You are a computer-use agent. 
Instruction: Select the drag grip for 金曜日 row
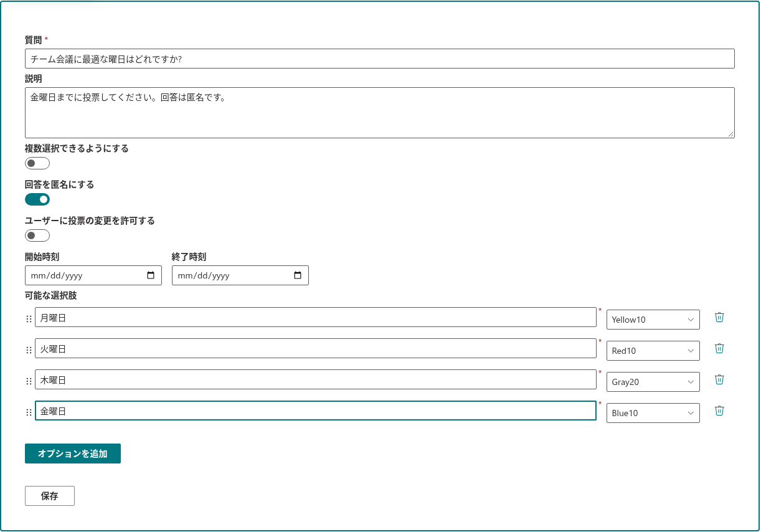pos(29,412)
